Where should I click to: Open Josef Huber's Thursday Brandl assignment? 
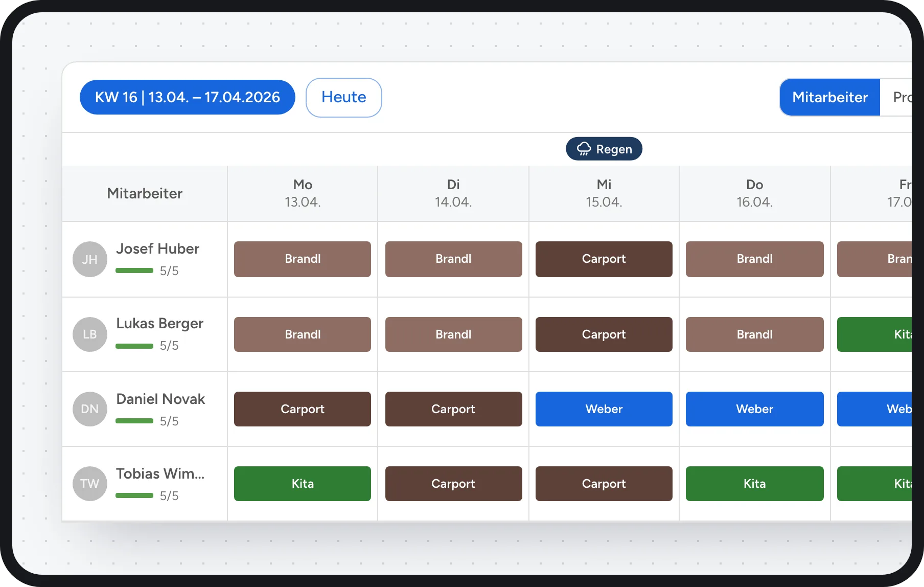[755, 259]
